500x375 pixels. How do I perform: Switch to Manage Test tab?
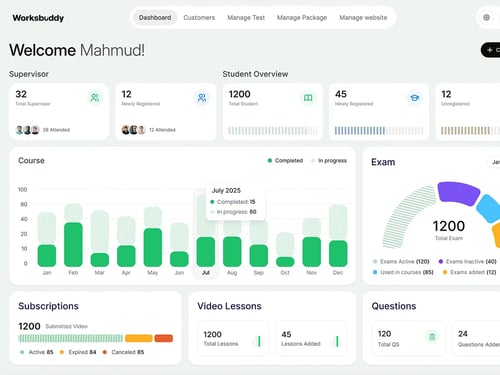pos(246,18)
